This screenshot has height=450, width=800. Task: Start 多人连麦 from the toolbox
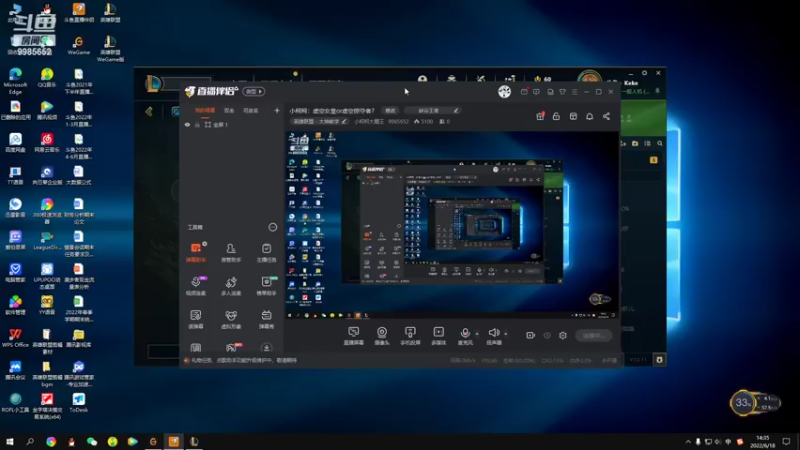231,286
